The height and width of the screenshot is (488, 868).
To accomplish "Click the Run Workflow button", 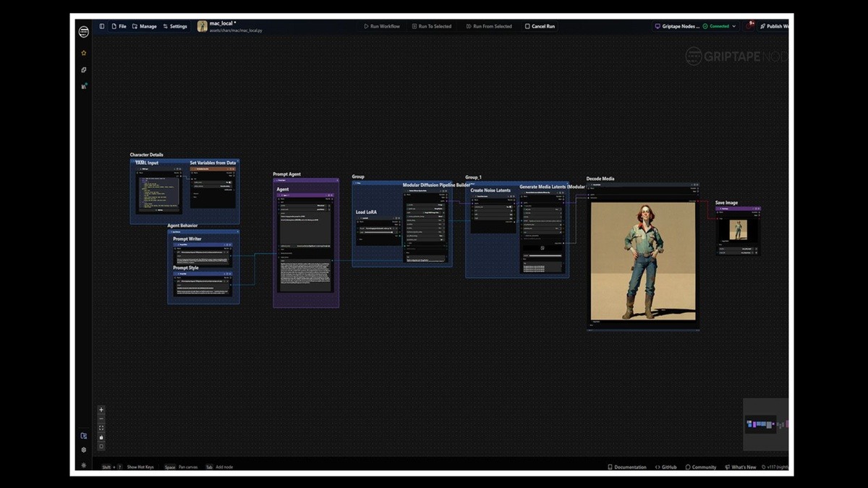I will point(382,26).
